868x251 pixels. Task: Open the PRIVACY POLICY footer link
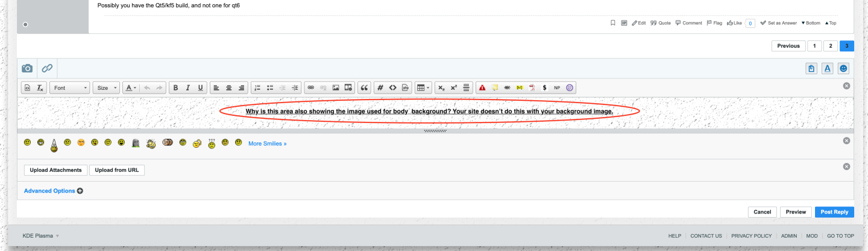point(751,236)
